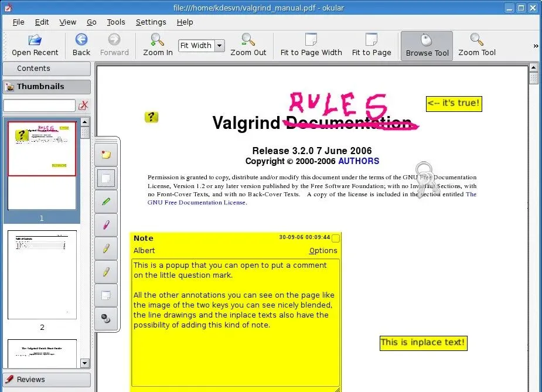Expand the toolbar overflow chevron
The height and width of the screenshot is (392, 542).
[536, 46]
